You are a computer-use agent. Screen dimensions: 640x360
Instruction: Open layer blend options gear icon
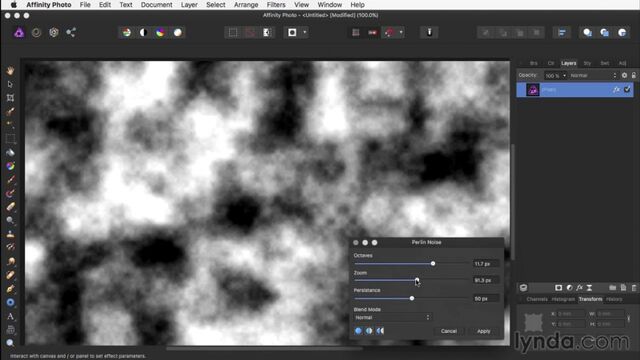click(x=624, y=76)
